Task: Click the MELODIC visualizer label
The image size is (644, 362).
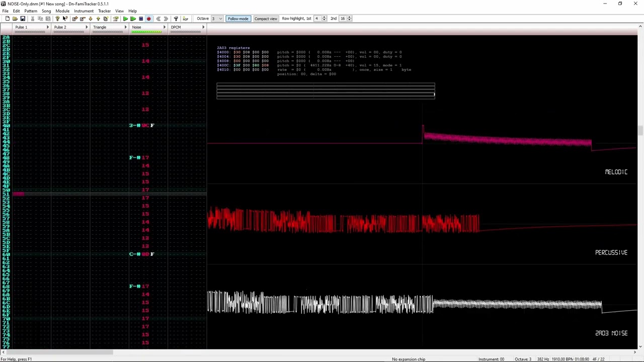Action: tap(616, 172)
